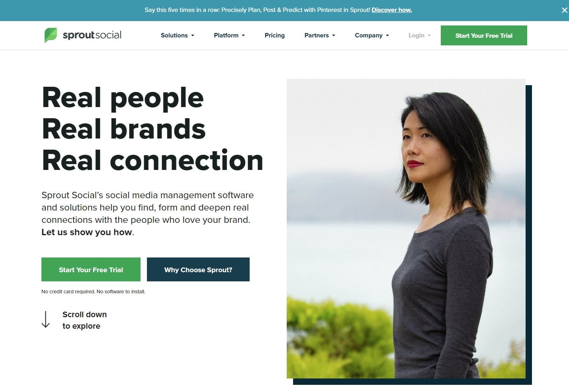569x392 pixels.
Task: Open the Partners dropdown caret
Action: coord(334,35)
